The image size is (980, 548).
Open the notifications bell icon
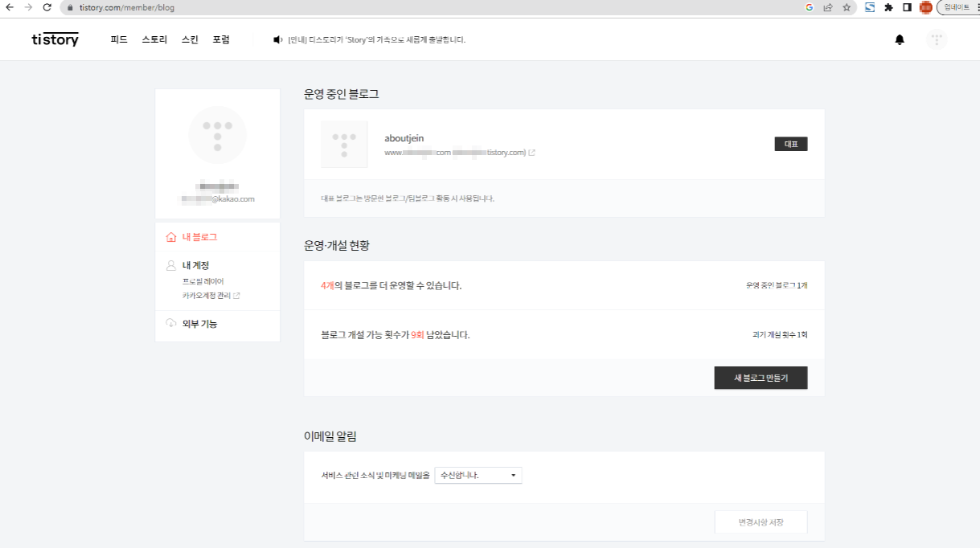coord(900,39)
